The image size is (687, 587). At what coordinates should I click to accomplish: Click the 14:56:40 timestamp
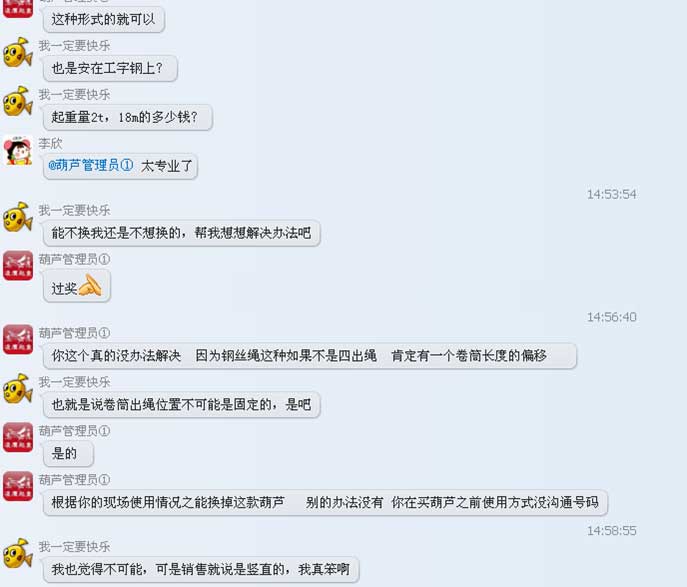(x=612, y=317)
